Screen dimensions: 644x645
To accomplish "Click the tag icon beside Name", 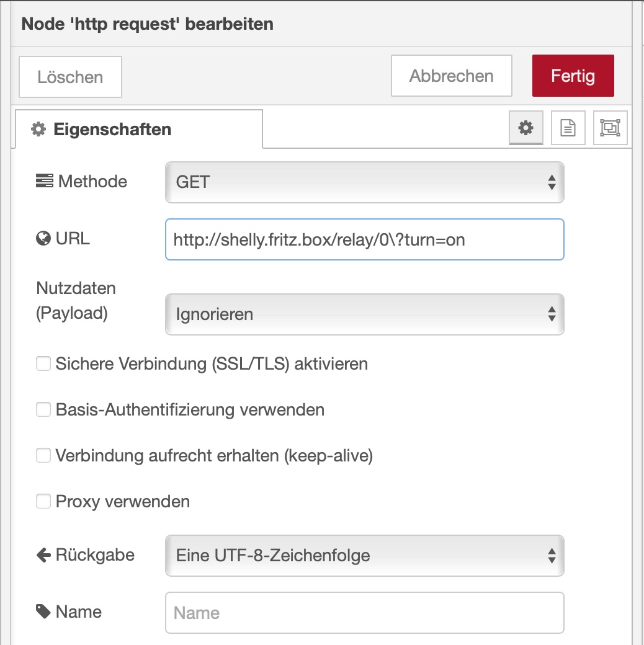I will 43,612.
